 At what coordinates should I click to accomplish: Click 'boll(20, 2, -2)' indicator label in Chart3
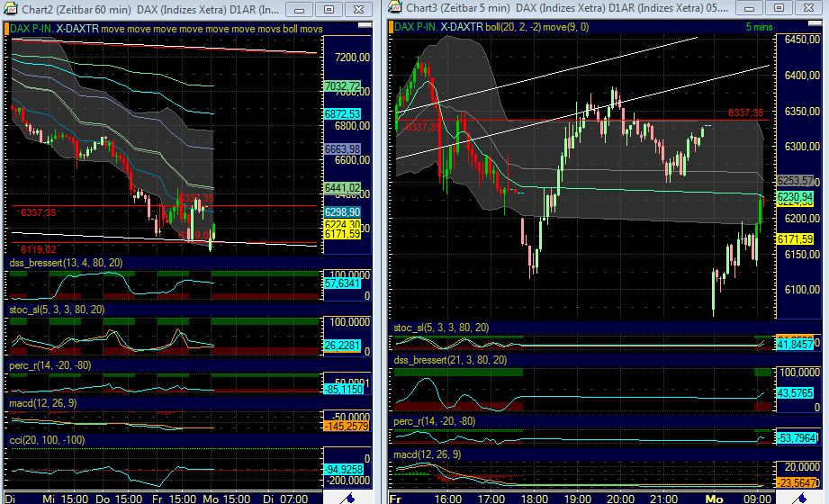coord(513,27)
